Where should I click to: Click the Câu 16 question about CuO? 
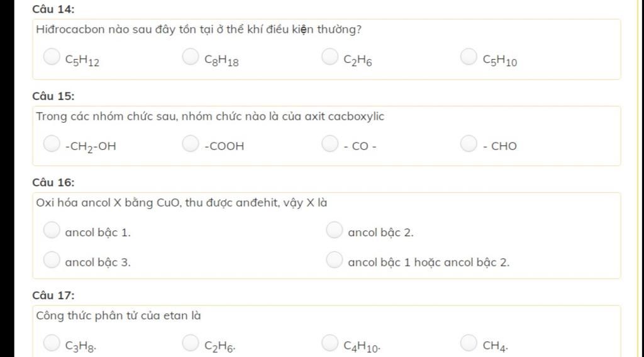coord(182,203)
